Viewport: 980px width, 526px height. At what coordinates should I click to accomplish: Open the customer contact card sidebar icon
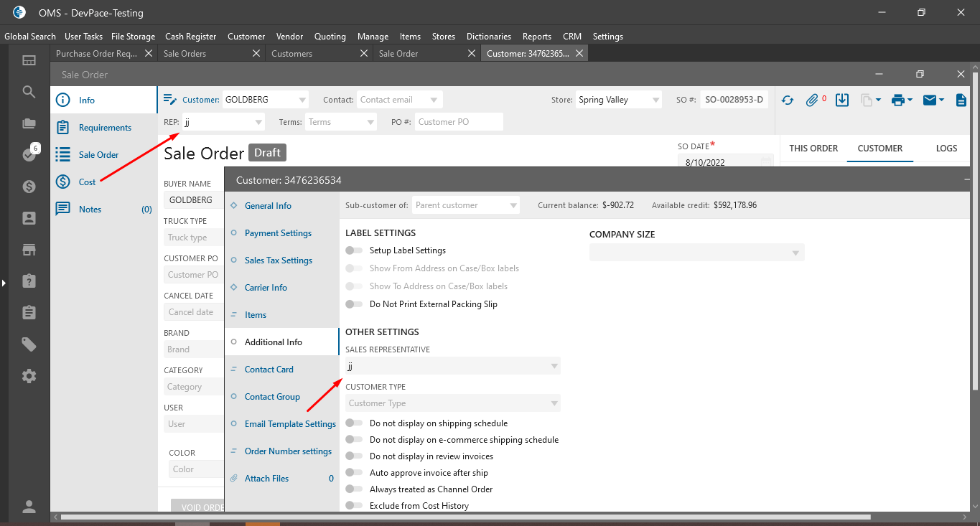coord(29,218)
